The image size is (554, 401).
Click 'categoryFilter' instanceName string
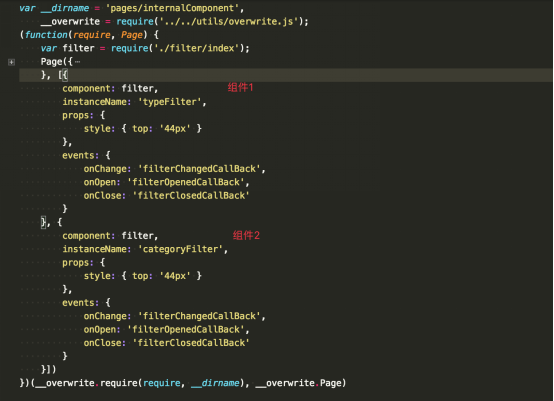(180, 249)
